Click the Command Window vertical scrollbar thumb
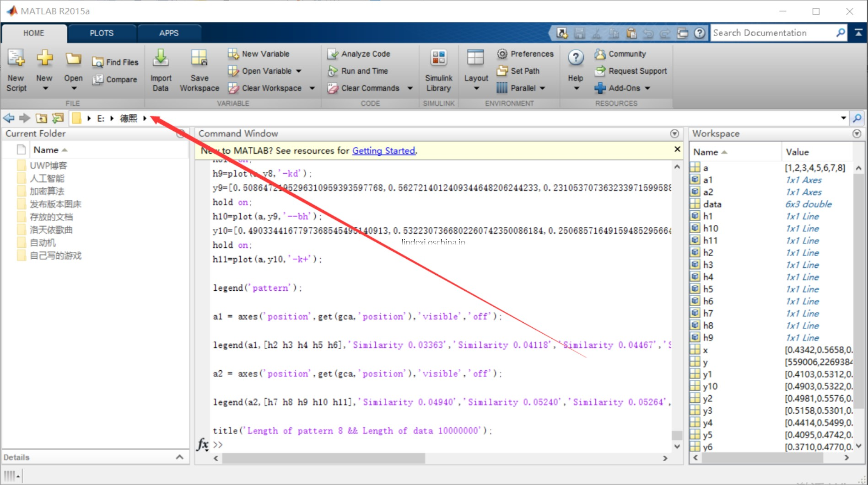The image size is (868, 485). [677, 435]
